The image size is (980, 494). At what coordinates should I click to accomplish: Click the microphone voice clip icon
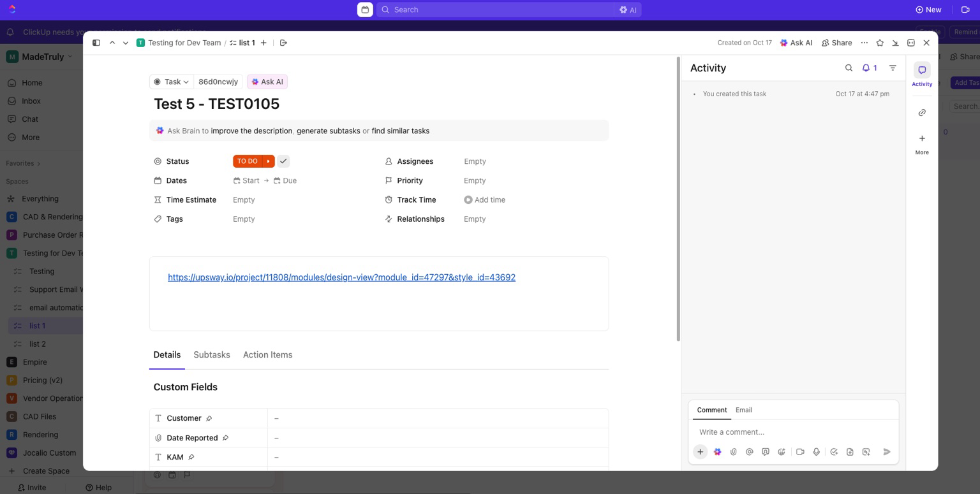[816, 452]
